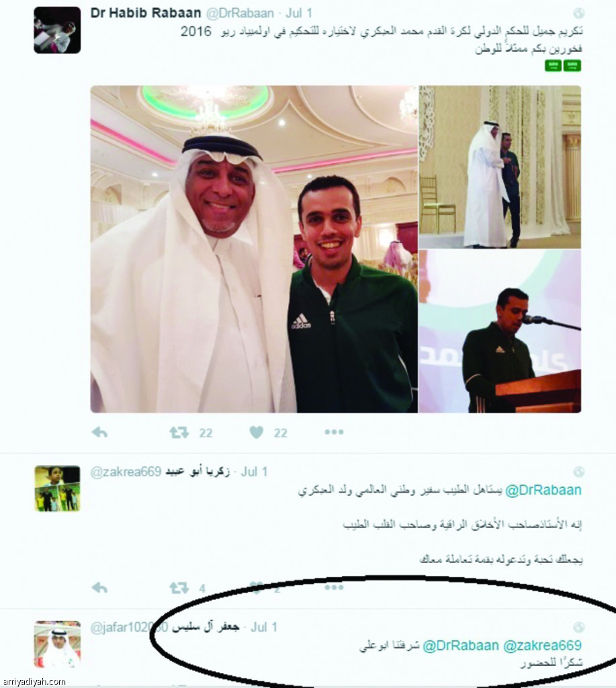Open the Jul 1 timestamp on Dr Rabaan's tweet
616x688 pixels.
[x=299, y=13]
